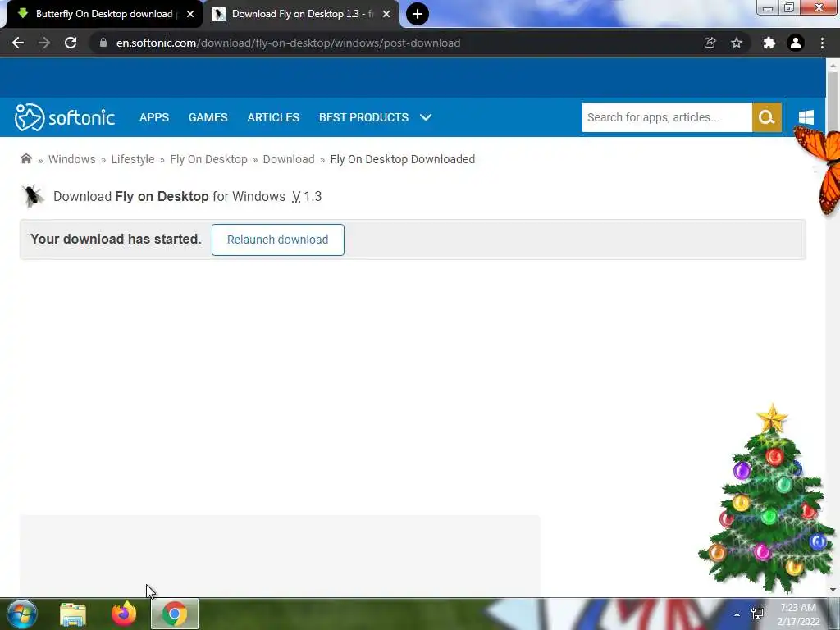Image resolution: width=840 pixels, height=630 pixels.
Task: Reload the current page
Action: (x=71, y=43)
